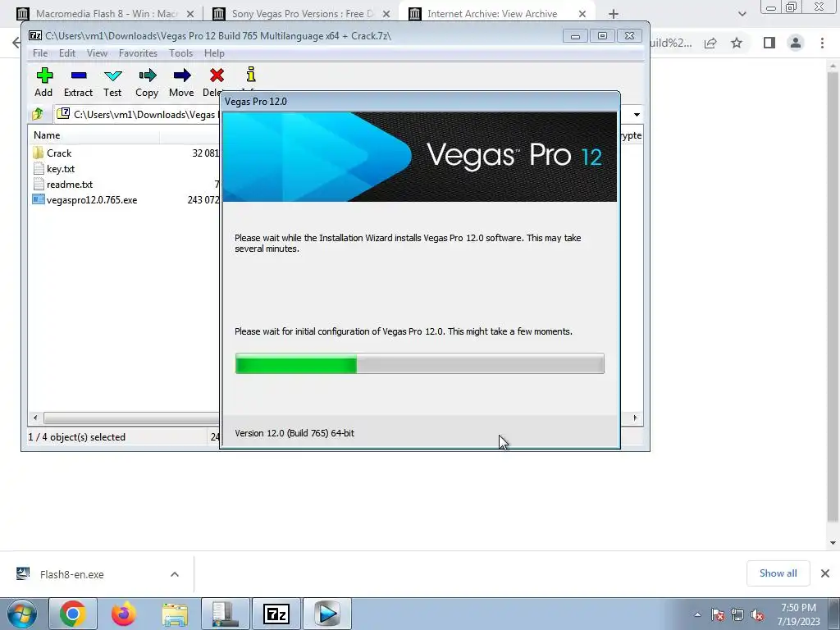
Task: Open the Favorites menu in 7-Zip
Action: (x=138, y=53)
